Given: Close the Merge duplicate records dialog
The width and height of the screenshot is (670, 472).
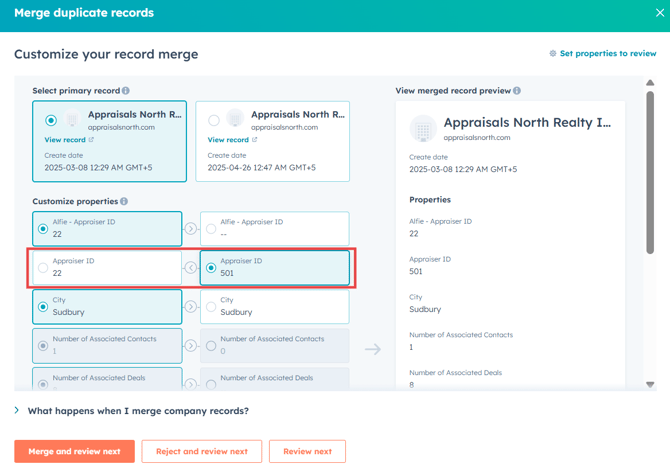Looking at the screenshot, I should tap(659, 13).
